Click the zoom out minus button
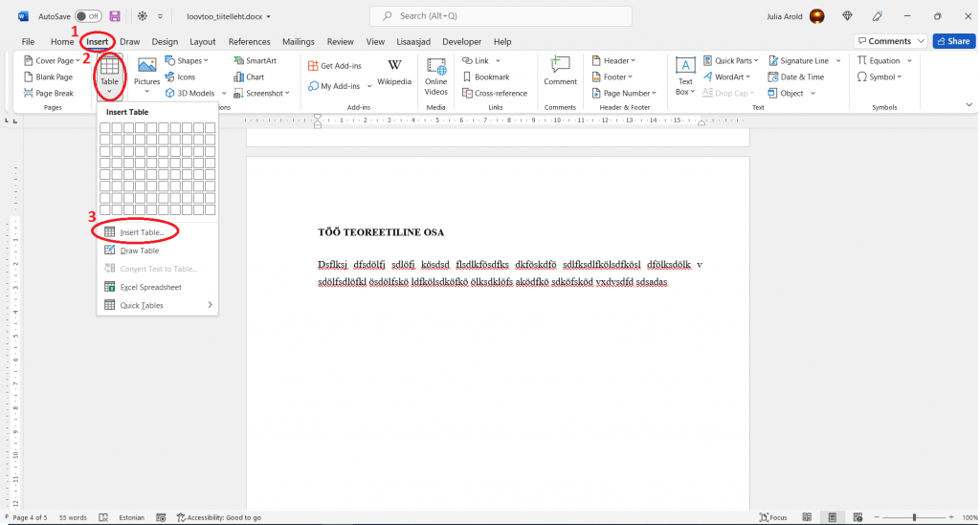The height and width of the screenshot is (525, 980). pyautogui.click(x=877, y=517)
